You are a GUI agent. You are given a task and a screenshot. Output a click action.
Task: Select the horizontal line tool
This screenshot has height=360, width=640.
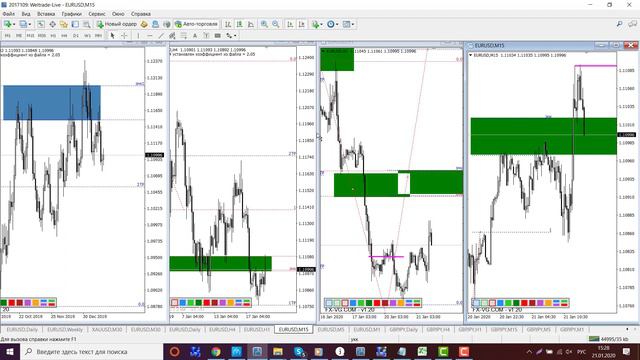[x=149, y=36]
